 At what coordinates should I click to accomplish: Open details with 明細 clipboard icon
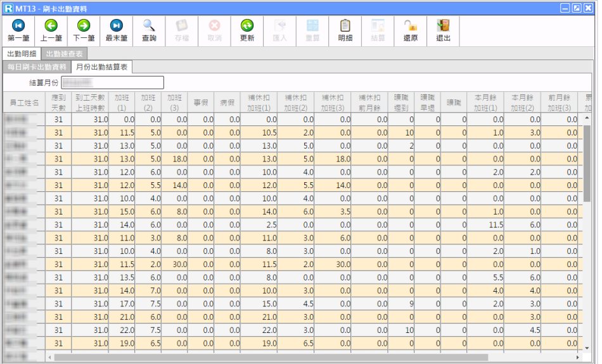(345, 30)
